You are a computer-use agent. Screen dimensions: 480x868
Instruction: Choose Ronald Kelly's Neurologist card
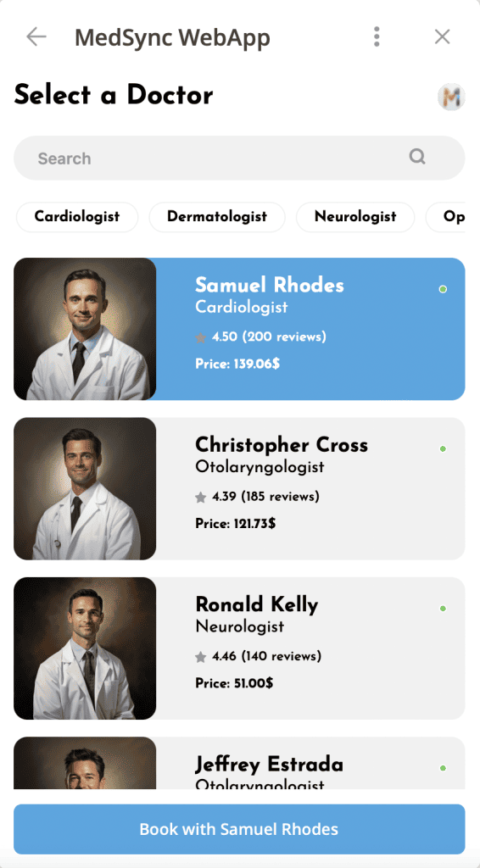pos(239,648)
